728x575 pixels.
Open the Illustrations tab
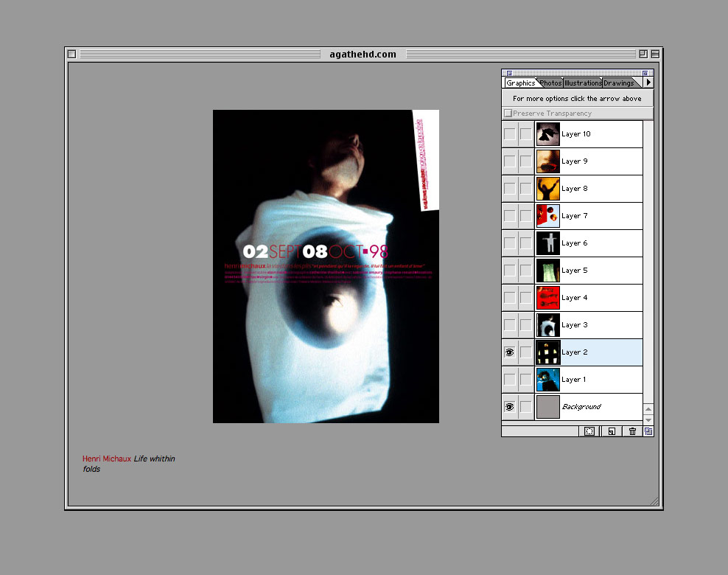[583, 83]
